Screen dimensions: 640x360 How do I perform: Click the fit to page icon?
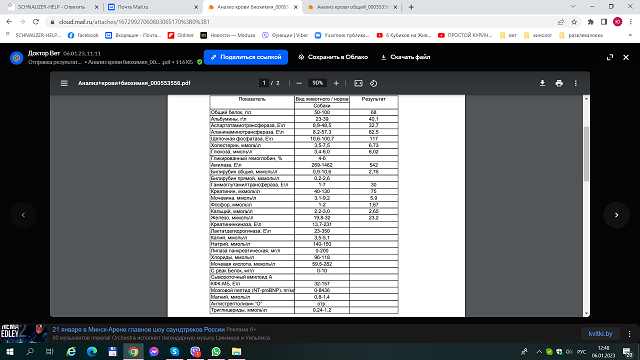click(358, 83)
